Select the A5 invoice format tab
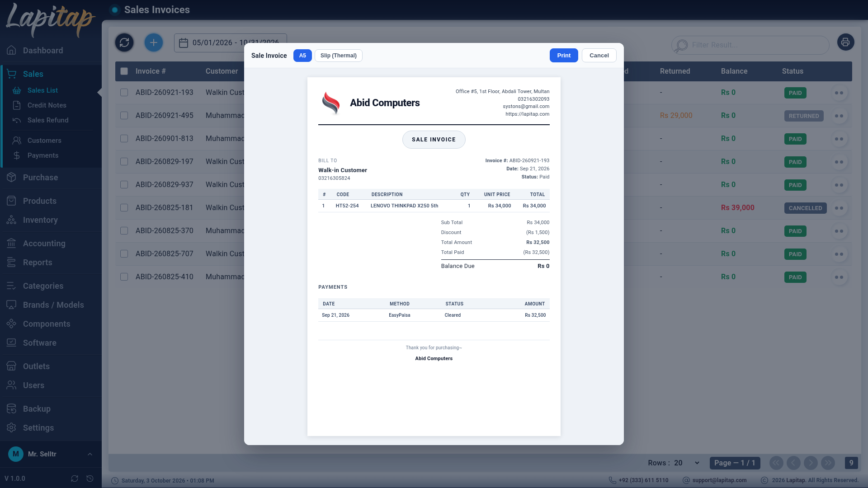 point(302,56)
